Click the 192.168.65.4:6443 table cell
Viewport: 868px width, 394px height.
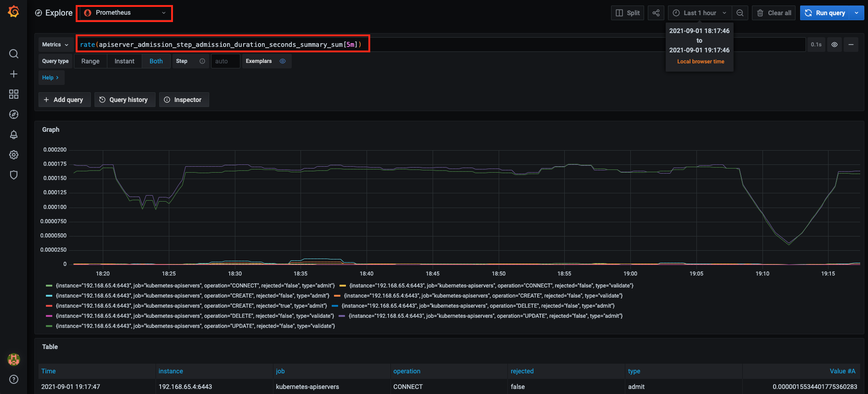click(x=215, y=387)
